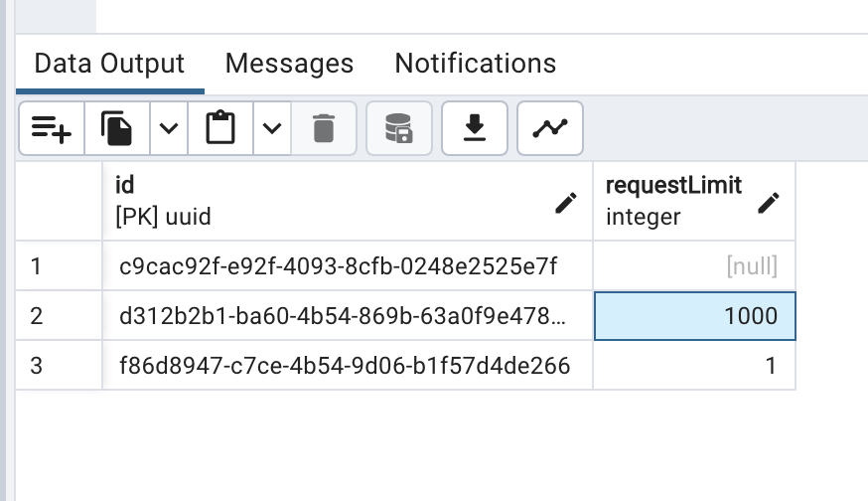Expand the Paste options dropdown arrow
This screenshot has width=868, height=501.
(x=272, y=128)
